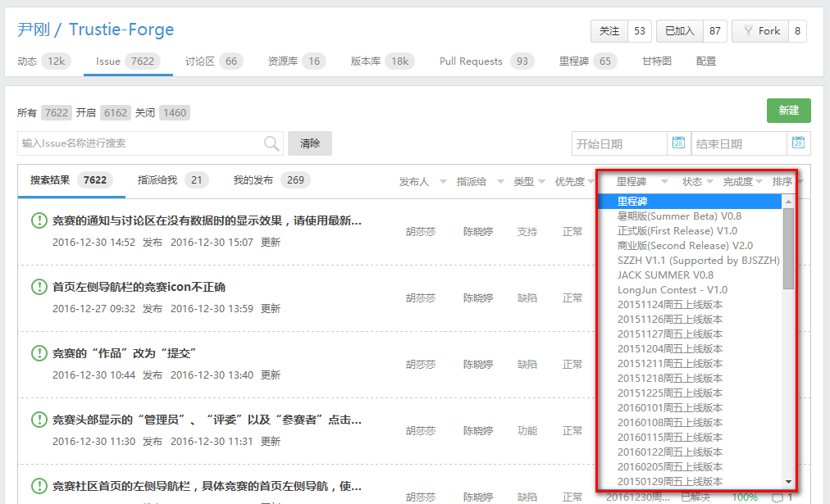Click the 开始日期 input field
Screen dimensions: 830x504
[x=619, y=143]
